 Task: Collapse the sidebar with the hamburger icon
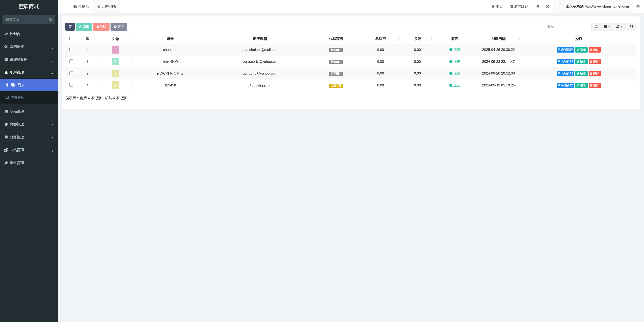[x=64, y=6]
